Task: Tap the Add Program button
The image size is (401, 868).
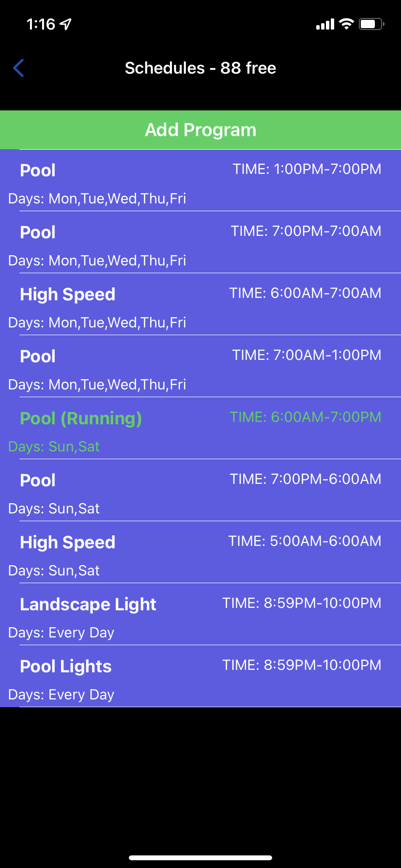Action: (x=200, y=130)
